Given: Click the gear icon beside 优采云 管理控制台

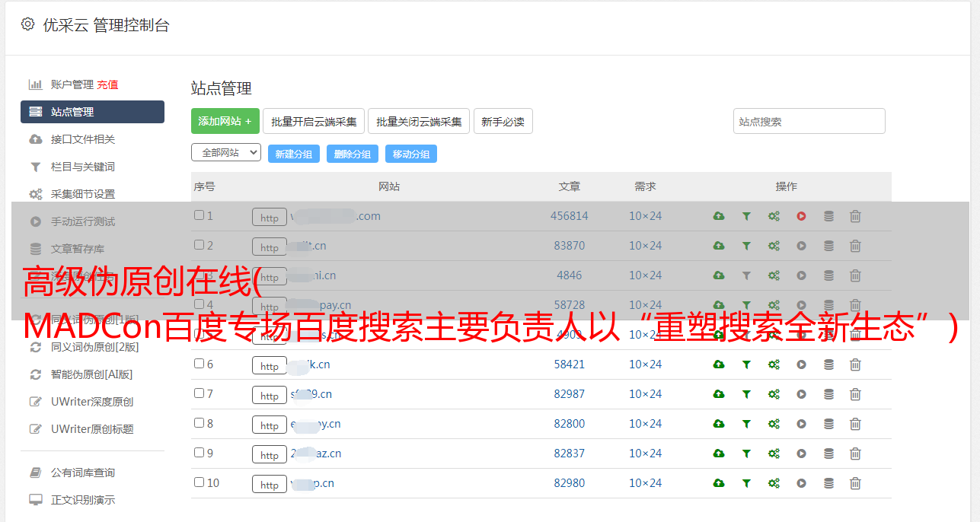Looking at the screenshot, I should pos(27,24).
